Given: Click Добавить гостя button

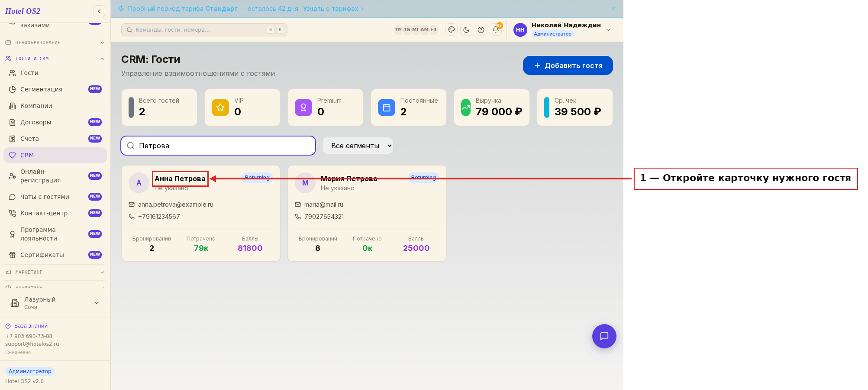Looking at the screenshot, I should [568, 65].
